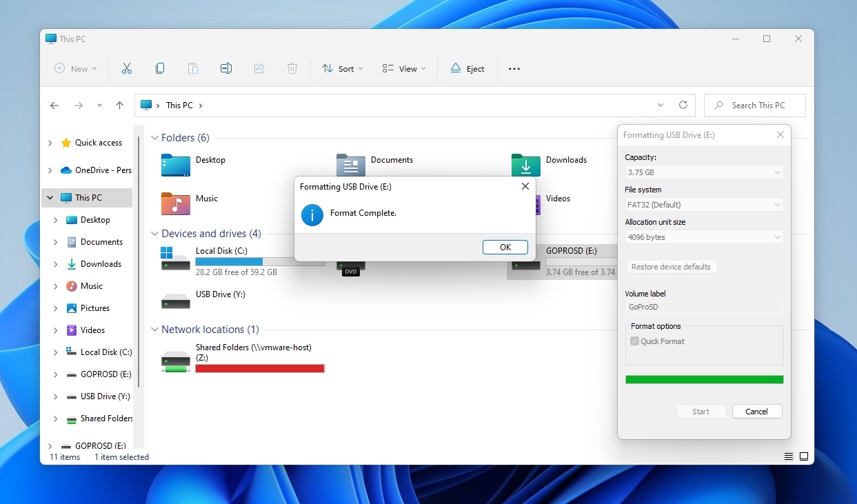Select the Cut icon in the toolbar
This screenshot has width=857, height=504.
coord(127,68)
